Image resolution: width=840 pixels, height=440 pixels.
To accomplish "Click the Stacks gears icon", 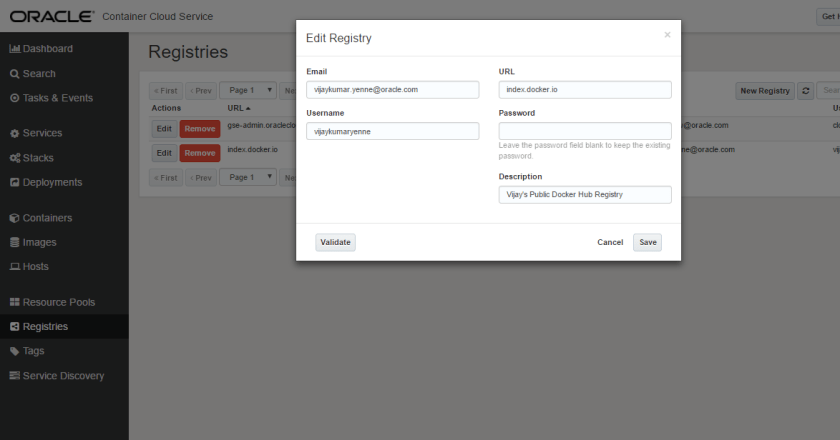I will [x=15, y=158].
